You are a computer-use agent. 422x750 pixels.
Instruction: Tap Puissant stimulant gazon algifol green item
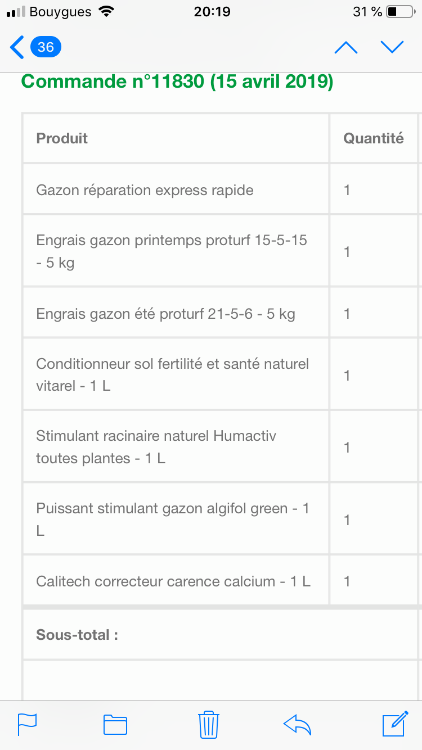172,519
